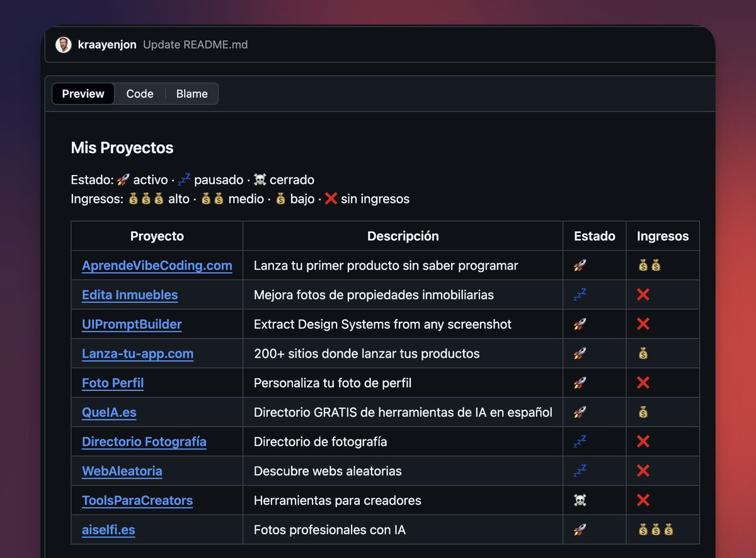
Task: Click the rocket icon beside 'activo' in legend
Action: pos(123,180)
